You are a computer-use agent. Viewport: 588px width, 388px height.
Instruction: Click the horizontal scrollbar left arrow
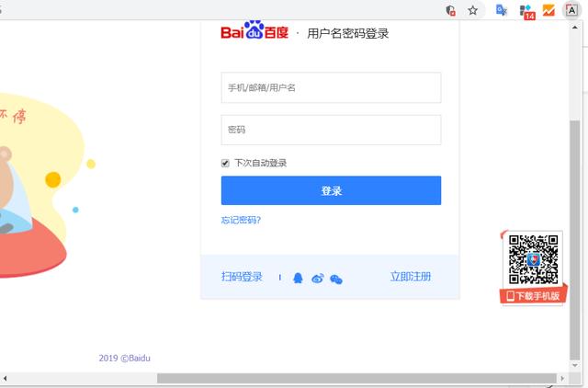5,378
